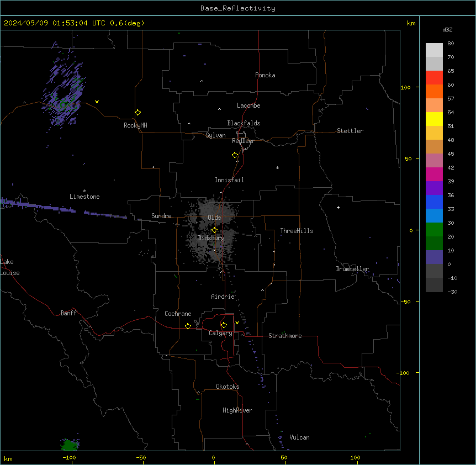476x465 pixels.
Task: Click the red 60–65 dBZ legend swatch
Action: [x=434, y=78]
